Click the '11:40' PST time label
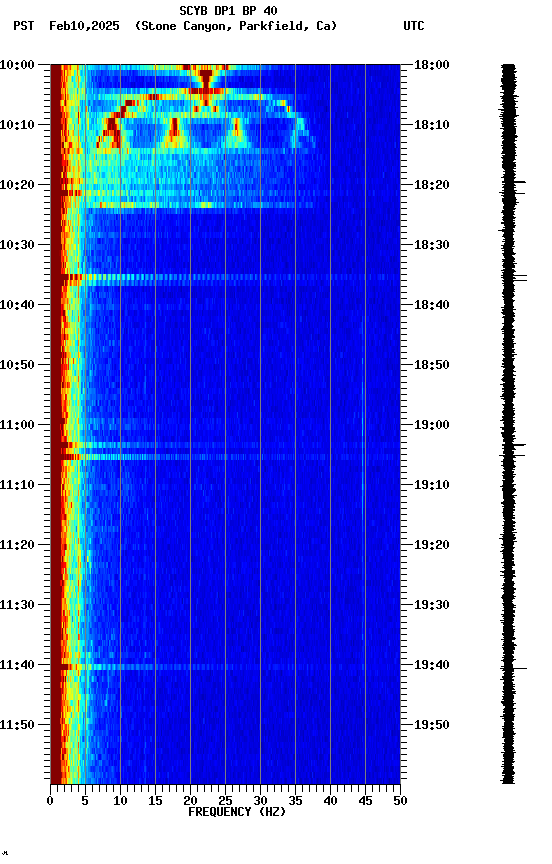The height and width of the screenshot is (864, 552). 17,666
